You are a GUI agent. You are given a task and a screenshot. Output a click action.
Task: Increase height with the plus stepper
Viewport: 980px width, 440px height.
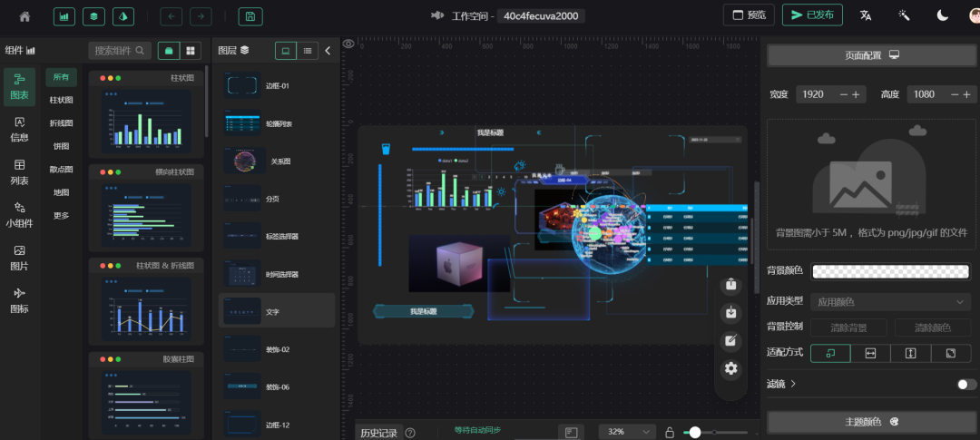point(967,94)
